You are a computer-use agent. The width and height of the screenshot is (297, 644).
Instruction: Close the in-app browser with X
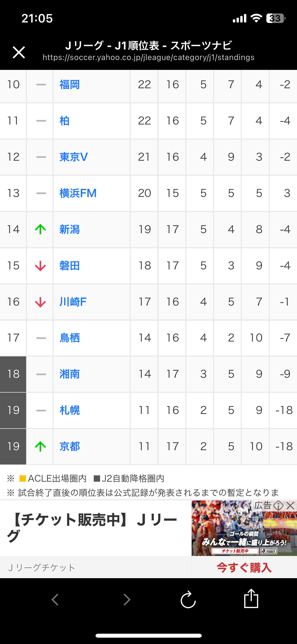tap(19, 52)
